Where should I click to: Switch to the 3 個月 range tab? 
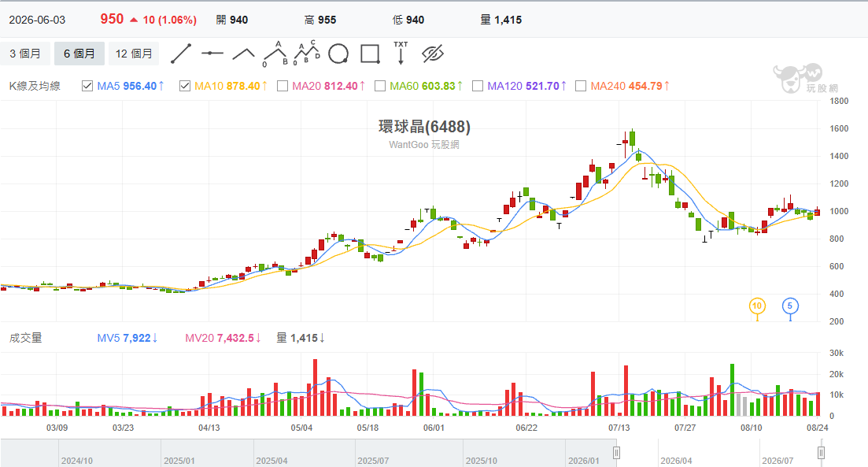pos(25,54)
